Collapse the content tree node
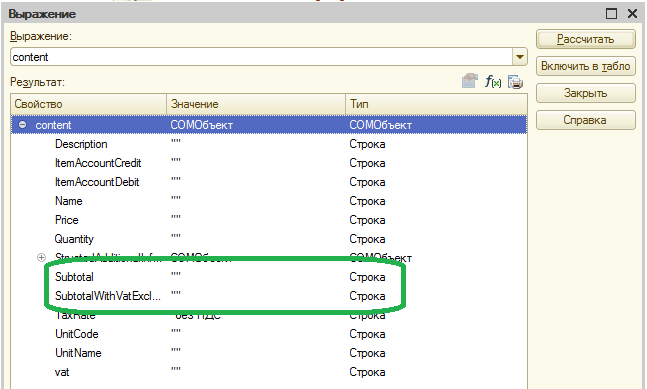The image size is (647, 389). 23,125
